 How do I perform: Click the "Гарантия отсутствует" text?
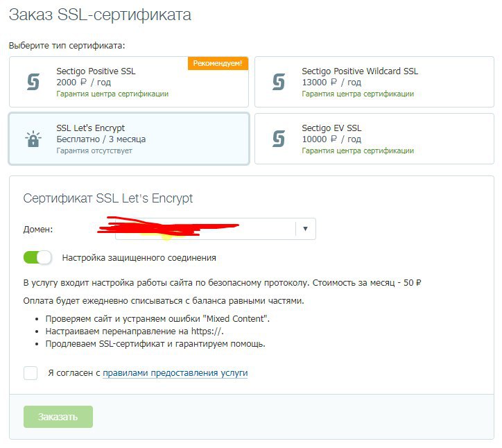click(94, 150)
